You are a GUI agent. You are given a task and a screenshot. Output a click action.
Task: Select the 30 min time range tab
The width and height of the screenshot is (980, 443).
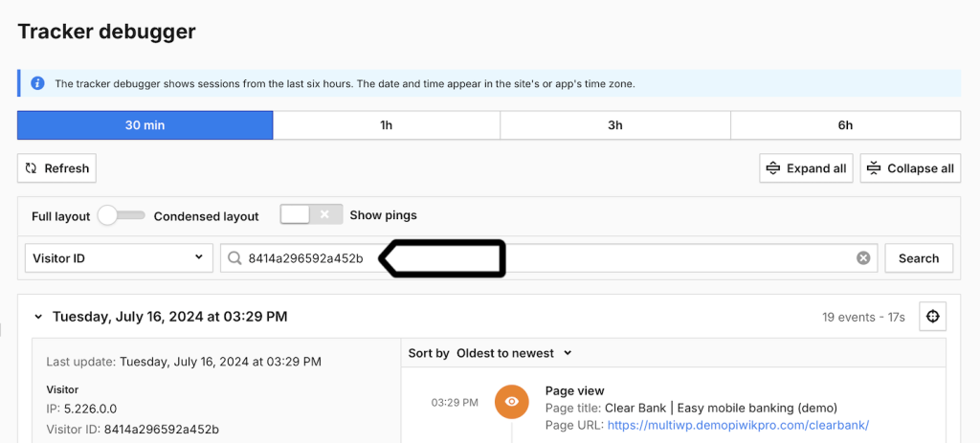click(145, 125)
